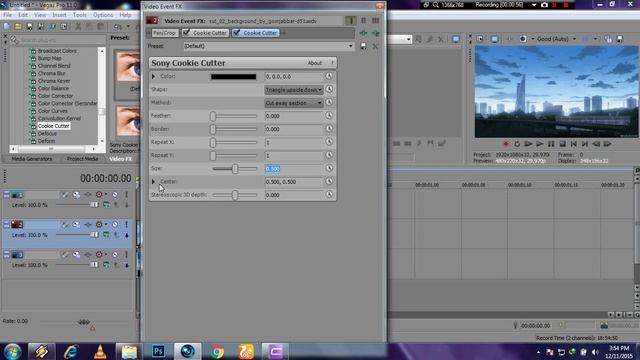Viewport: 640px width, 360px height.
Task: Save the preset with the disk icon
Action: pyautogui.click(x=363, y=46)
